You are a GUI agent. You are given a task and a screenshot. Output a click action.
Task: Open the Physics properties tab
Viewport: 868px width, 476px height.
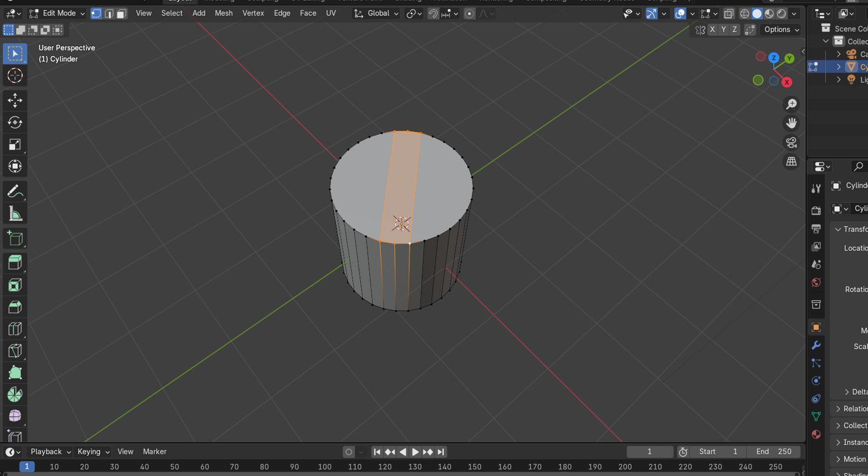click(816, 381)
